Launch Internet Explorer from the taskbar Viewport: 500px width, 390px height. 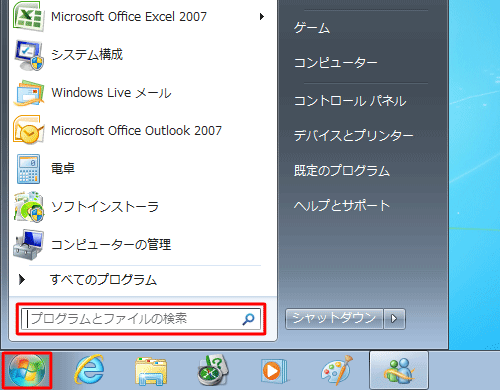(89, 370)
